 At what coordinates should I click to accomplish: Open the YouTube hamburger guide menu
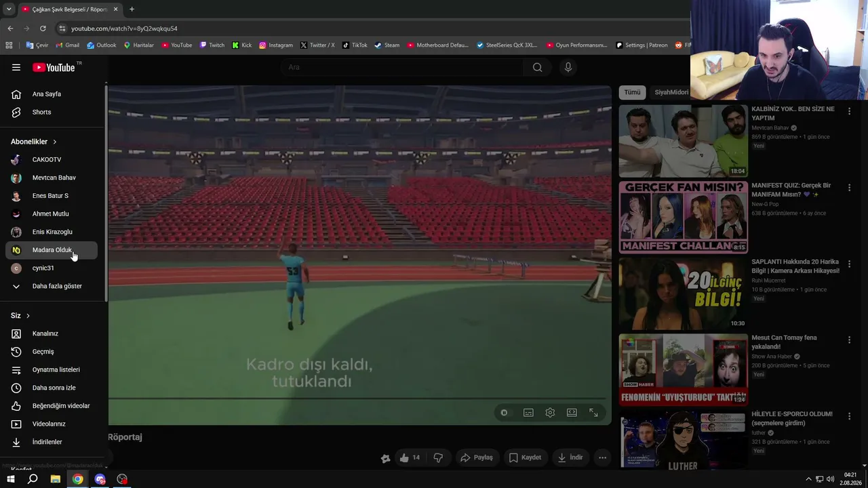coord(16,67)
